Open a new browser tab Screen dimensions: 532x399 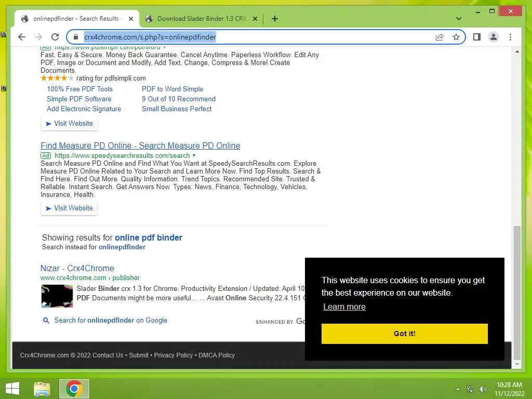point(275,19)
